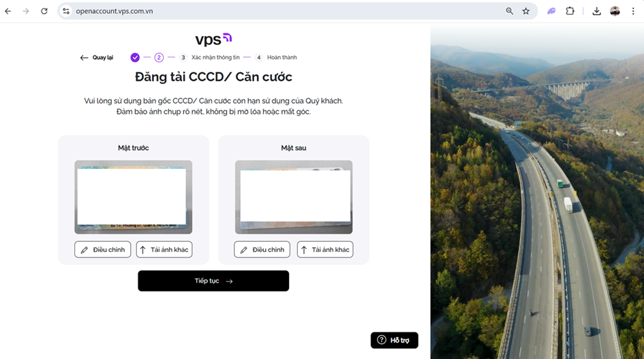Screen dimensions: 644x359
Task: Select completed step one checkmark
Action: coord(135,57)
